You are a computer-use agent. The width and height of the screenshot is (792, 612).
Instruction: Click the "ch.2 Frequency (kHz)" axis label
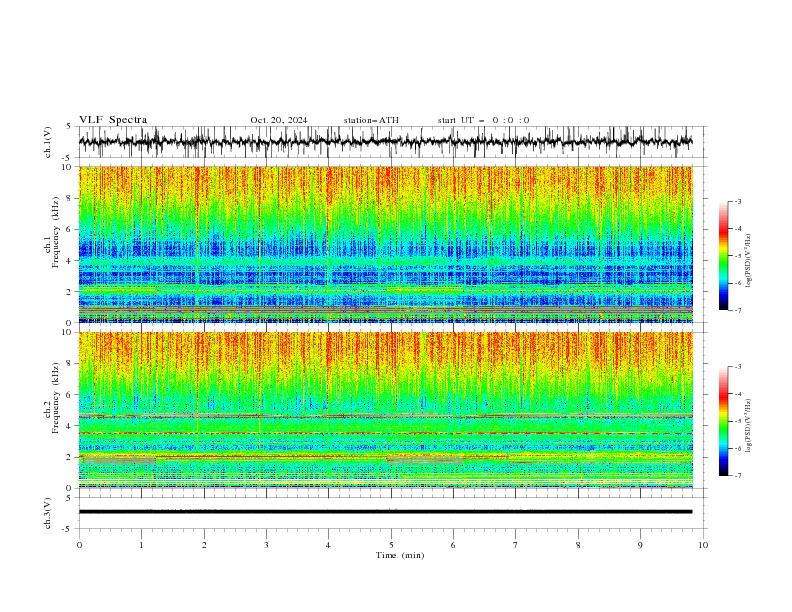(53, 398)
